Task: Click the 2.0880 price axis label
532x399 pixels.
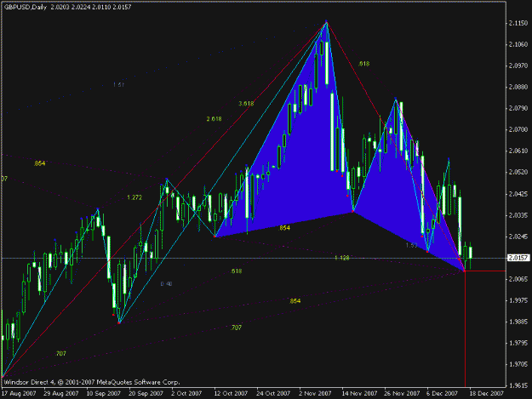Action: [x=518, y=87]
